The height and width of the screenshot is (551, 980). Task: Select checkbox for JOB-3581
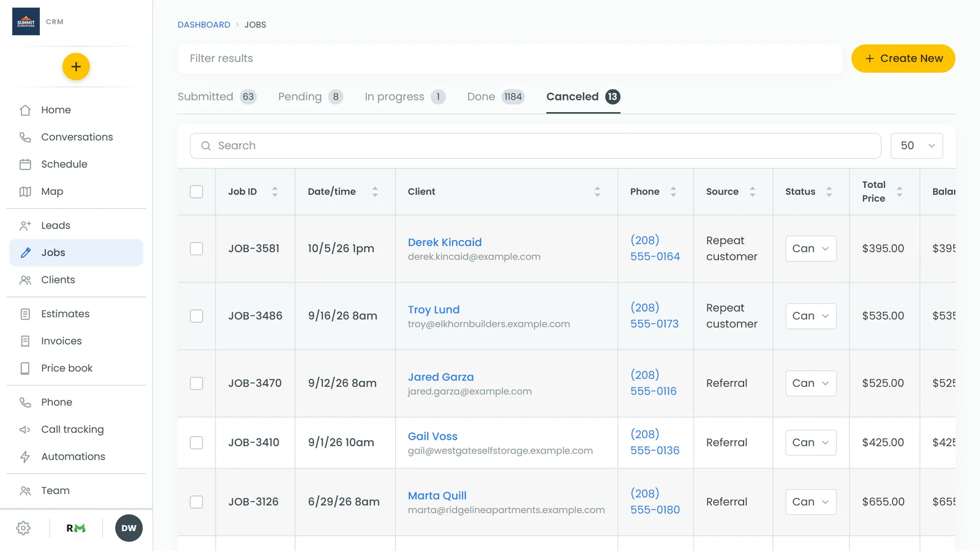197,249
